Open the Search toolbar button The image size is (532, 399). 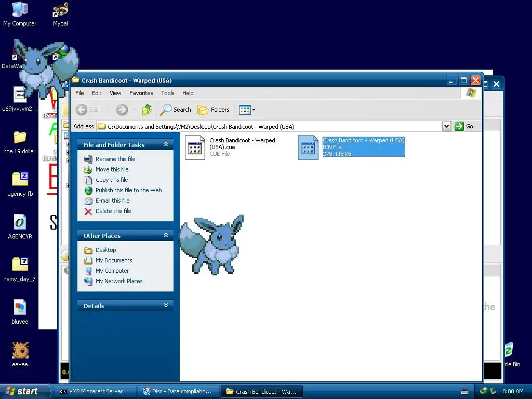(176, 110)
